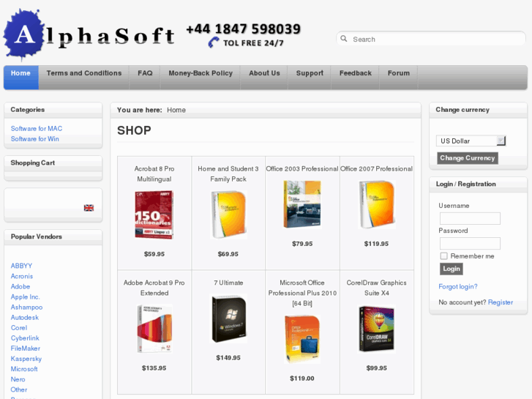532x399 pixels.
Task: Open Office 2003 Professional box image
Action: 302,204
